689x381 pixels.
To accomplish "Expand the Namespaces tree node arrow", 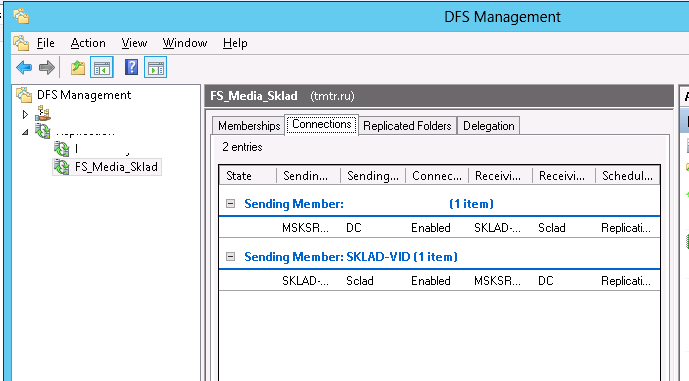I will point(25,114).
